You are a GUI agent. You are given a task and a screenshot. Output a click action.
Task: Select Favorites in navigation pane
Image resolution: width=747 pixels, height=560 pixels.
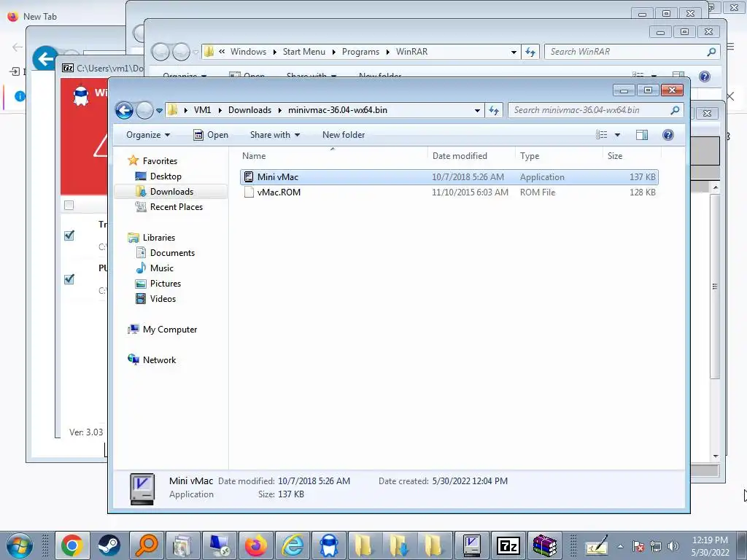click(x=160, y=161)
